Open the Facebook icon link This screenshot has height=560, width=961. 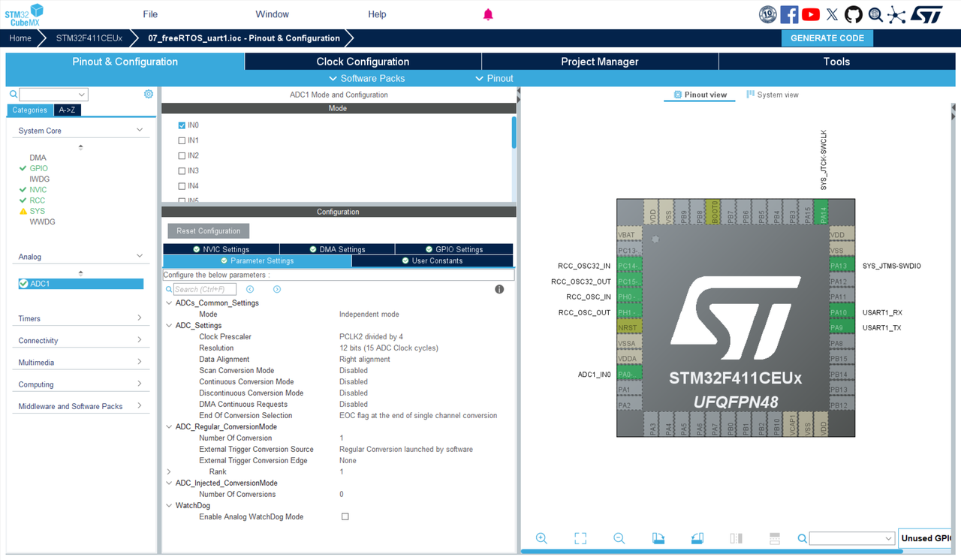click(x=789, y=14)
